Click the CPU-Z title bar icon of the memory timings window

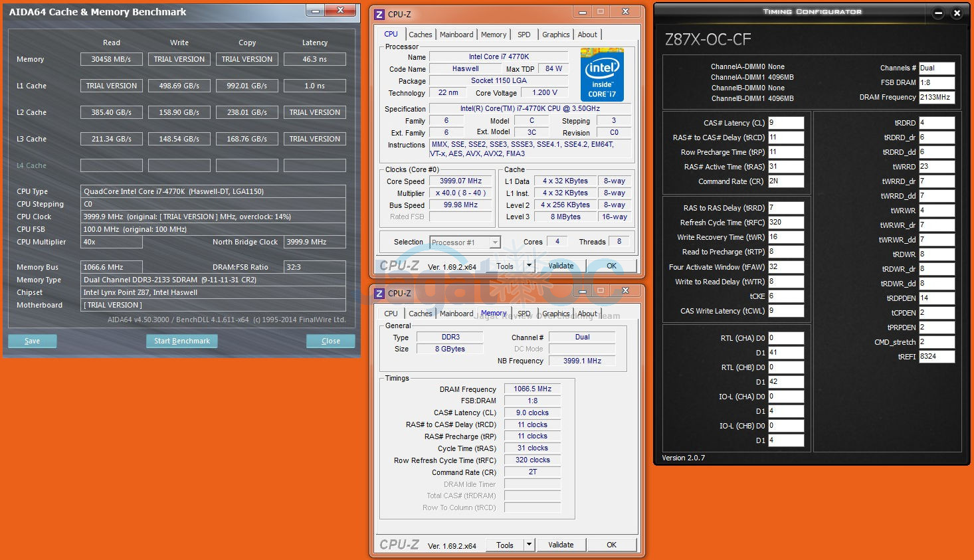click(379, 293)
